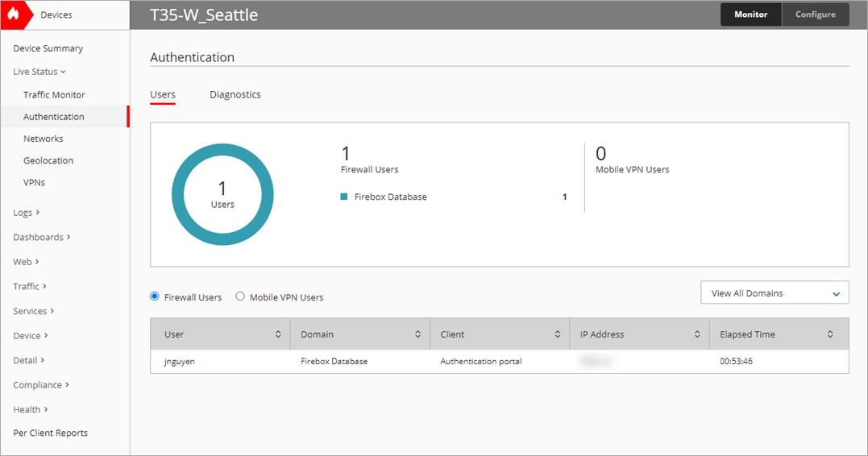Click the Mobile VPN Users count label
Viewport: 868px width, 456px height.
tap(632, 169)
